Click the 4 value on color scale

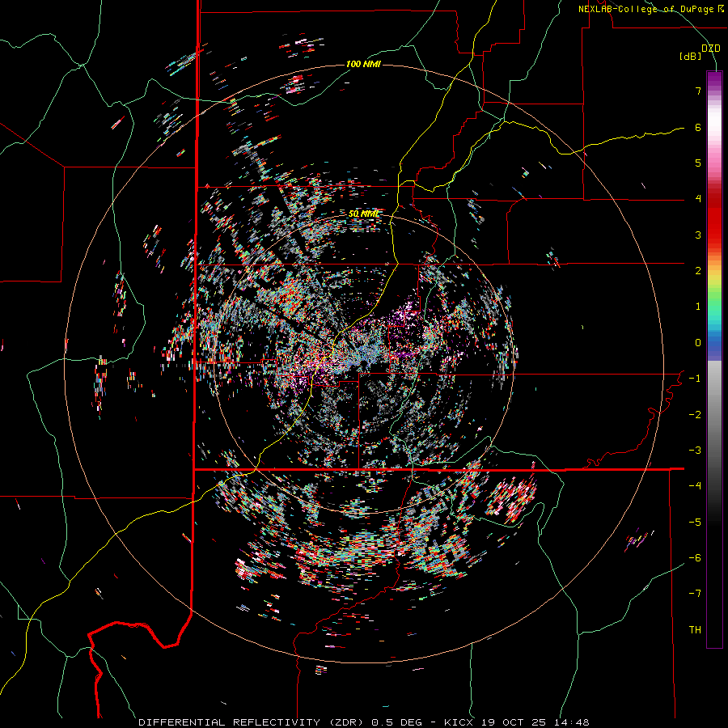click(x=698, y=199)
